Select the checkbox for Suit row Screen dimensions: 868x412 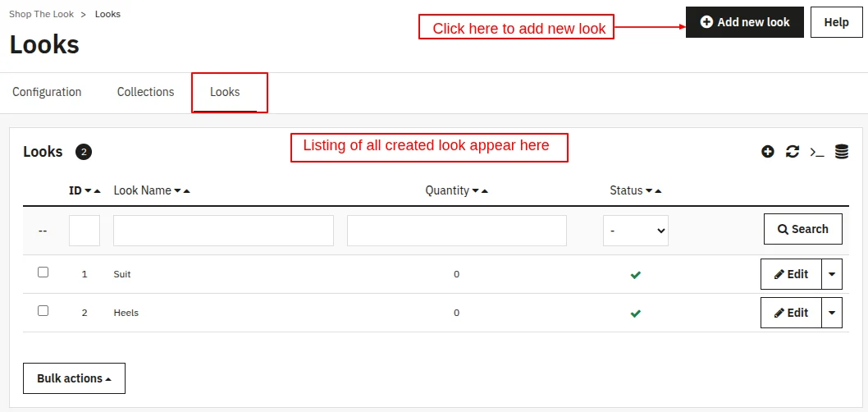tap(43, 272)
